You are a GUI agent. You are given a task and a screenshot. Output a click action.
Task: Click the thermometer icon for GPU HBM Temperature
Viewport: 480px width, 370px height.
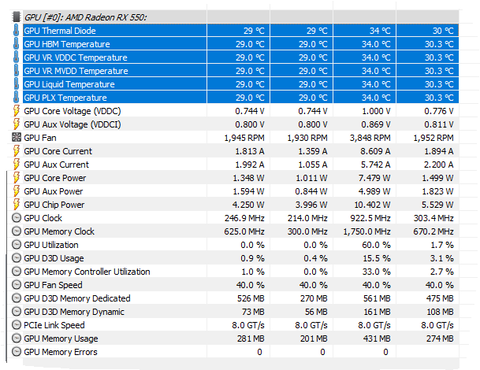[x=16, y=44]
